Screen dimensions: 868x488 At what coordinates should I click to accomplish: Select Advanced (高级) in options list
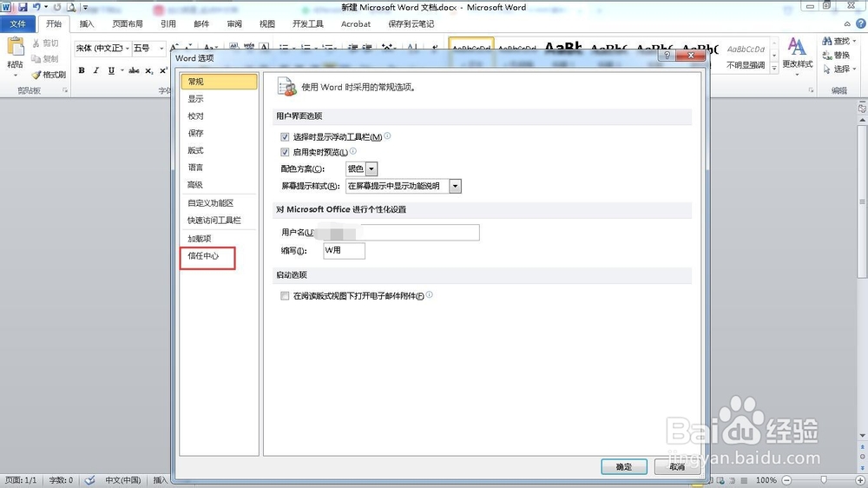coord(220,184)
